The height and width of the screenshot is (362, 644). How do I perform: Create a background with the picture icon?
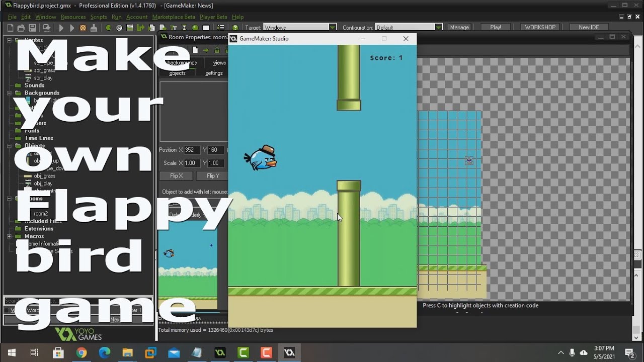pos(130,28)
